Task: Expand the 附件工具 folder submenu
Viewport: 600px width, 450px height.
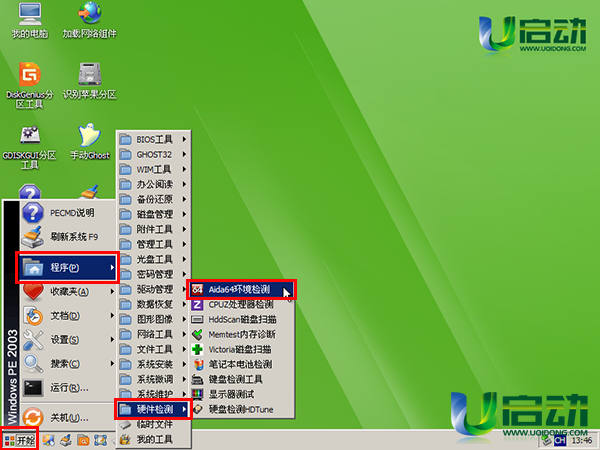Action: tap(153, 229)
